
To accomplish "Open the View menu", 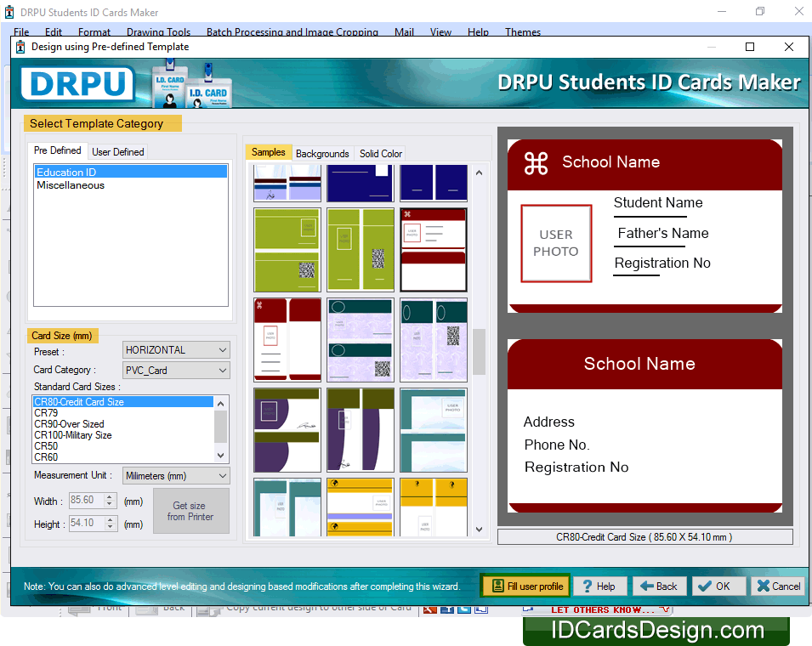I will click(x=440, y=32).
